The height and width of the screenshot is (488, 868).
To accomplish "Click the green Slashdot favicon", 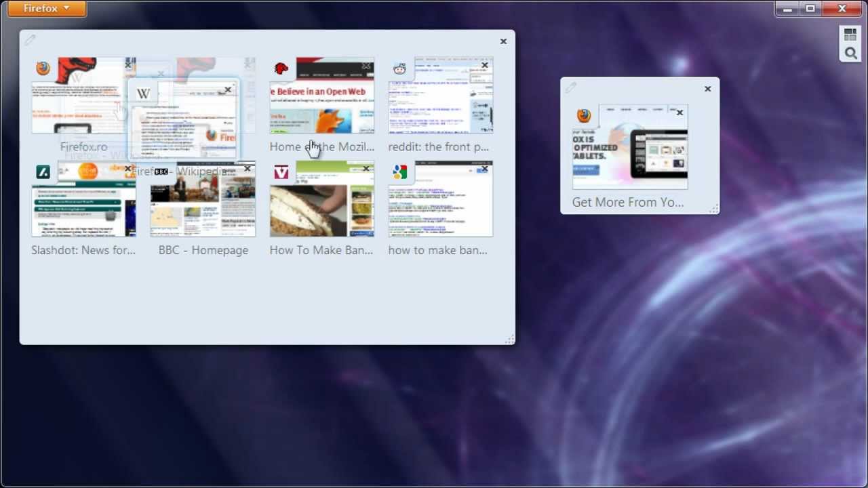I will [x=43, y=172].
